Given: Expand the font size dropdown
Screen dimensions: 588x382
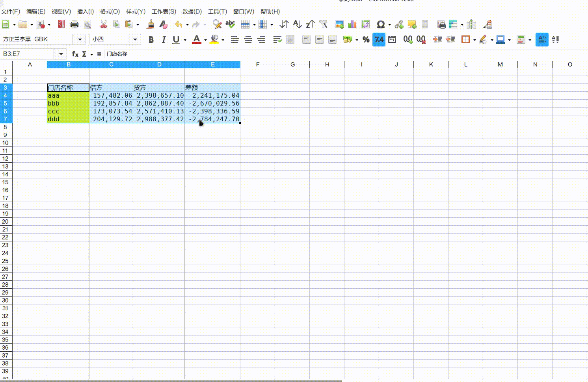Looking at the screenshot, I should point(135,39).
